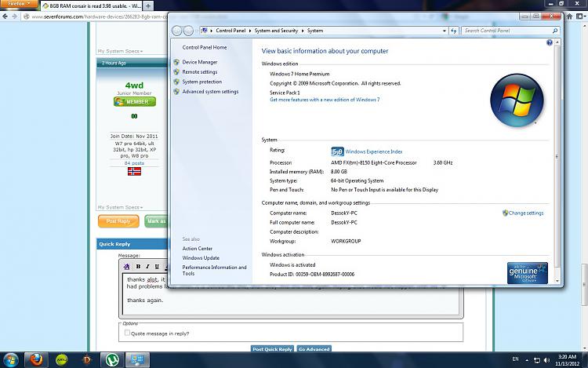Click the Norway flag icon
Screen dimensions: 588x368
tap(134, 171)
